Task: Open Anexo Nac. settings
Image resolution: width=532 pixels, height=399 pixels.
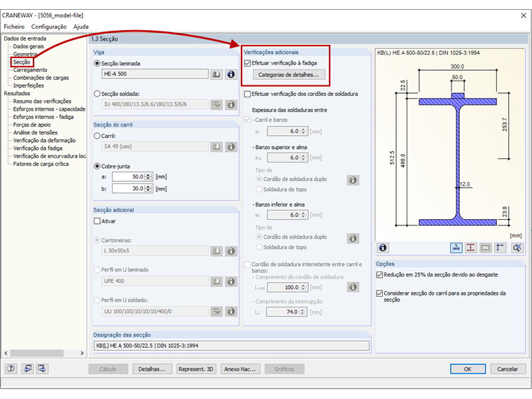Action: coord(240,369)
